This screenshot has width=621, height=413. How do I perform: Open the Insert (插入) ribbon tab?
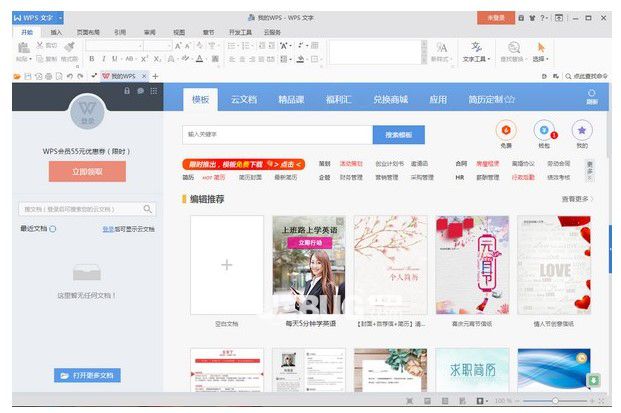point(56,32)
